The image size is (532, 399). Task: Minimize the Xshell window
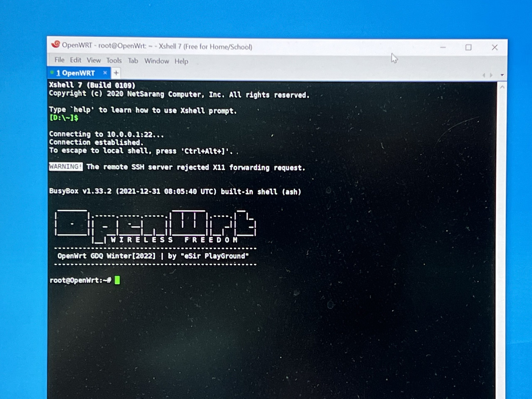pyautogui.click(x=443, y=47)
